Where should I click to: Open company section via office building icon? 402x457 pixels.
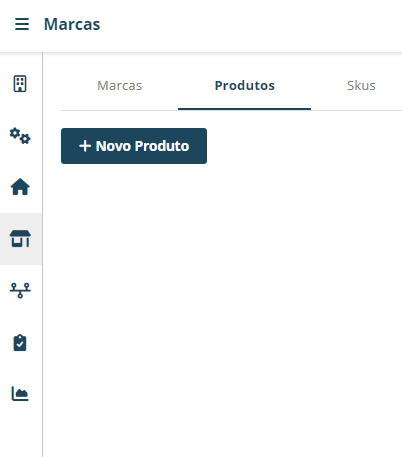click(x=20, y=84)
